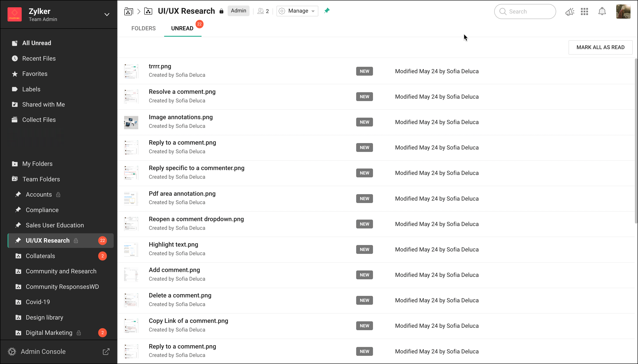Open the notifications bell
This screenshot has height=364, width=638.
coord(602,11)
